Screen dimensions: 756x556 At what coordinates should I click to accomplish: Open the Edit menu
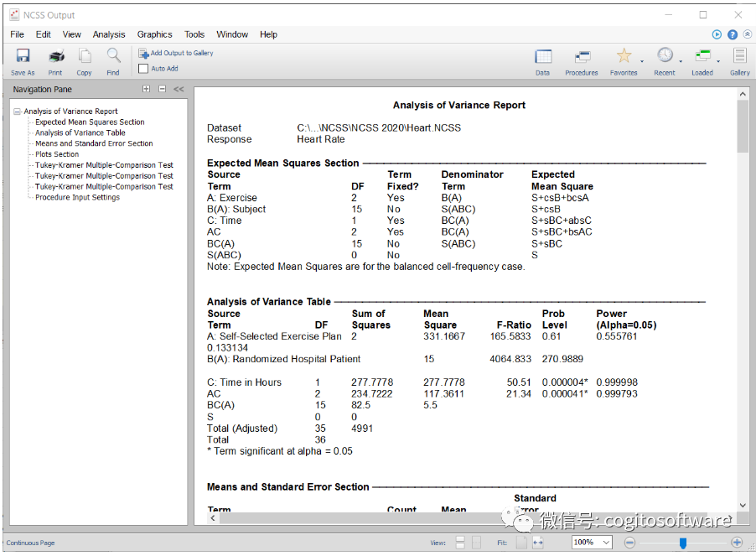[x=43, y=34]
